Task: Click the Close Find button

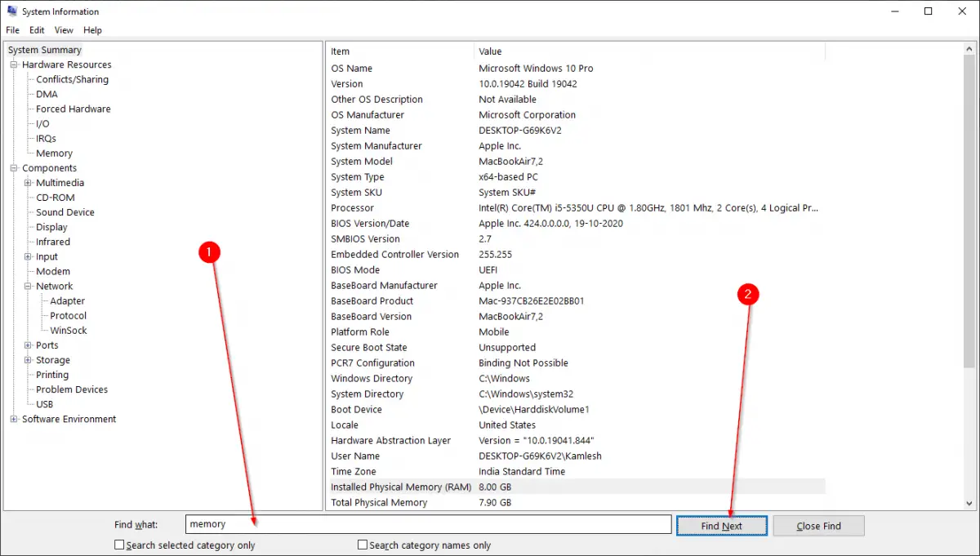Action: [x=817, y=525]
